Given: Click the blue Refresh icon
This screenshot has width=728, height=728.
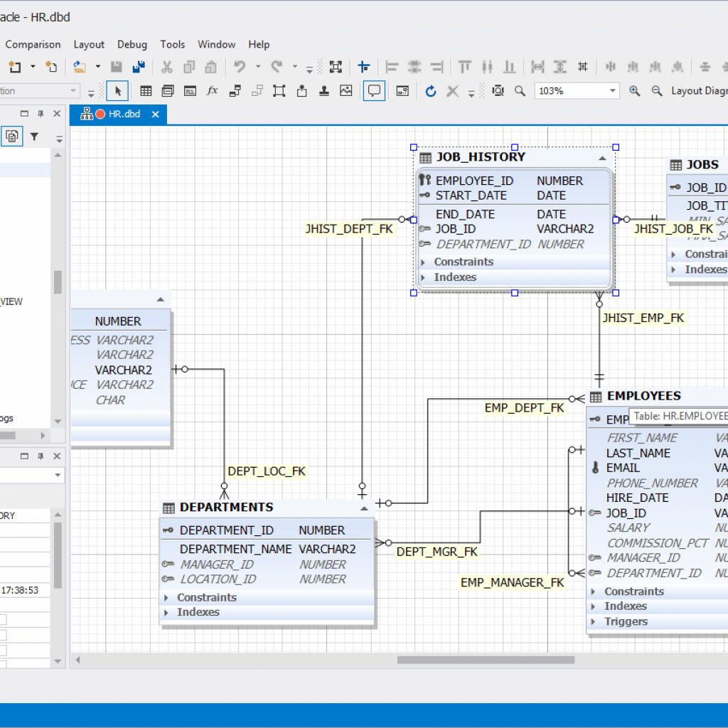Looking at the screenshot, I should point(431,91).
